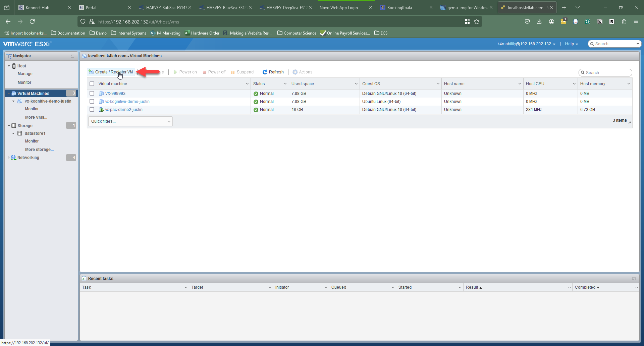Bookmark this page with star icon
The width and height of the screenshot is (644, 346).
[x=477, y=22]
